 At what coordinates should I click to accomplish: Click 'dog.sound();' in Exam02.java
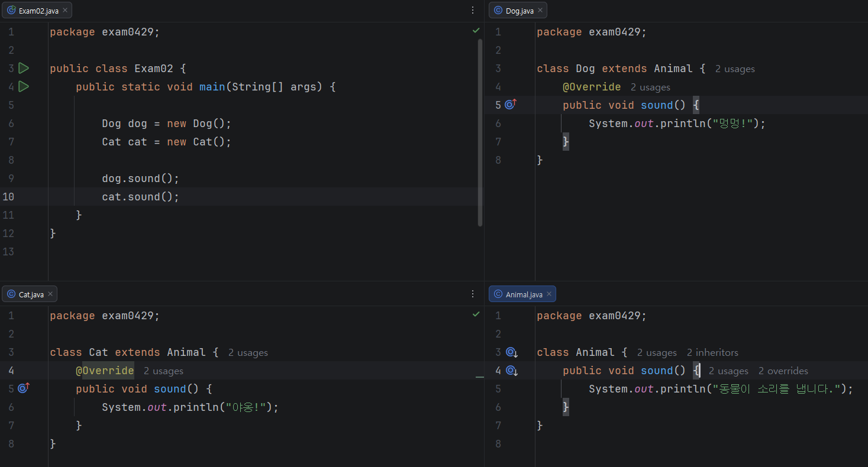(x=140, y=179)
